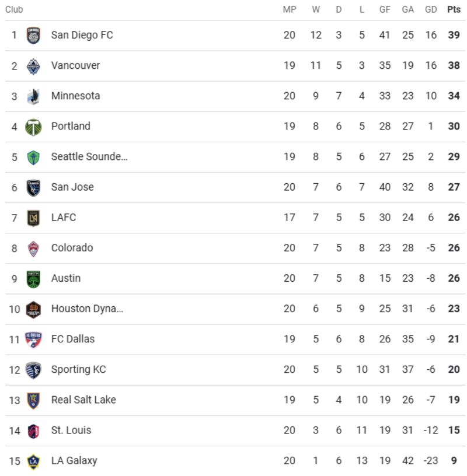Click San Diego FC's 39 points value

pos(454,35)
